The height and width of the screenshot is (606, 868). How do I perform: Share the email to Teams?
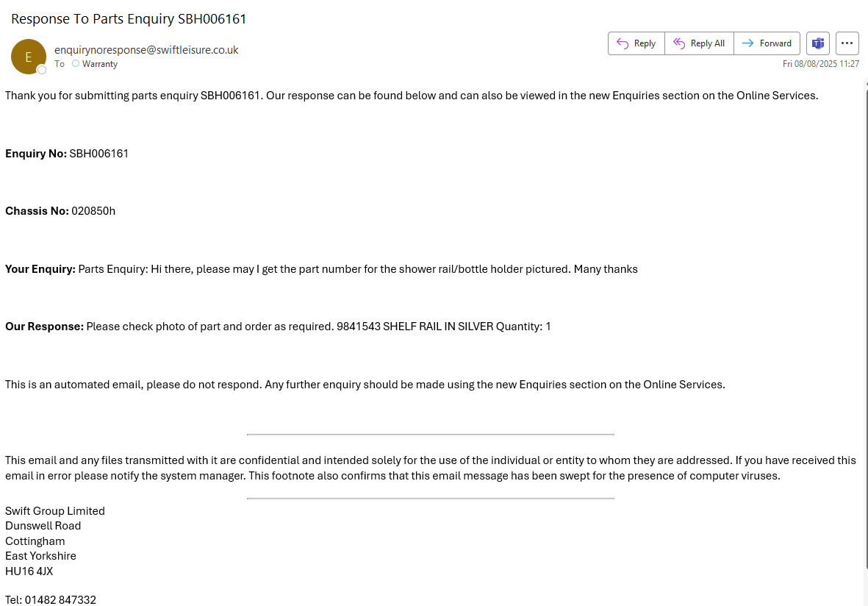[x=818, y=43]
